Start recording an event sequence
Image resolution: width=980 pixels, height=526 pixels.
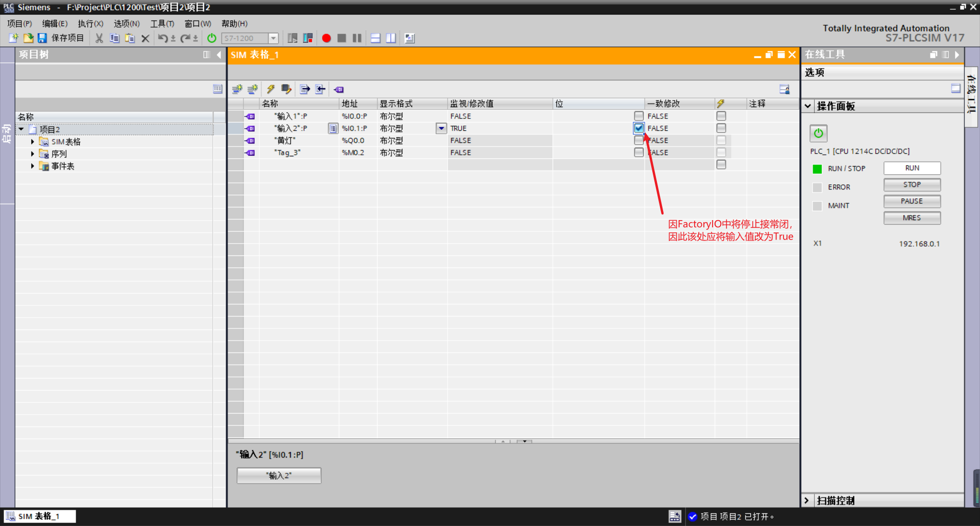click(x=327, y=38)
